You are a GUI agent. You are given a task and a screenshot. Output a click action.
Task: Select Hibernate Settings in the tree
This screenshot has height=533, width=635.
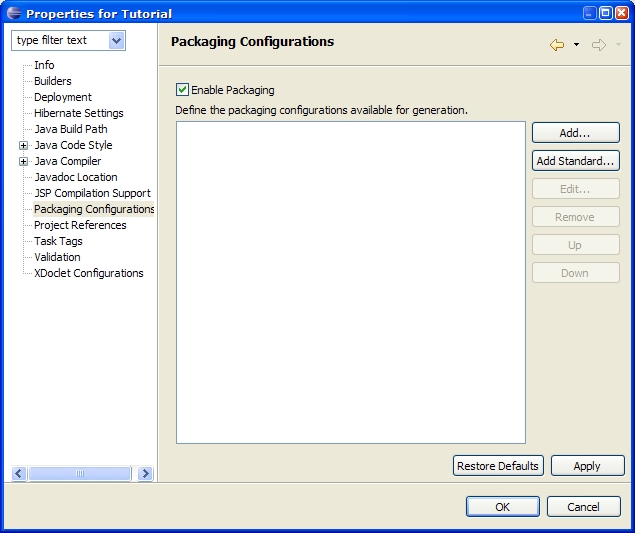[x=79, y=113]
